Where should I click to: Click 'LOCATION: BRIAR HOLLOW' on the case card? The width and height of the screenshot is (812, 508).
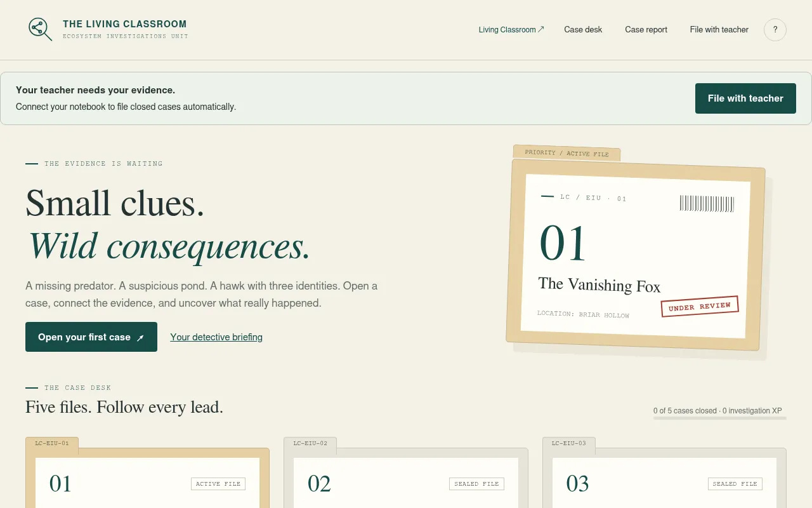583,314
